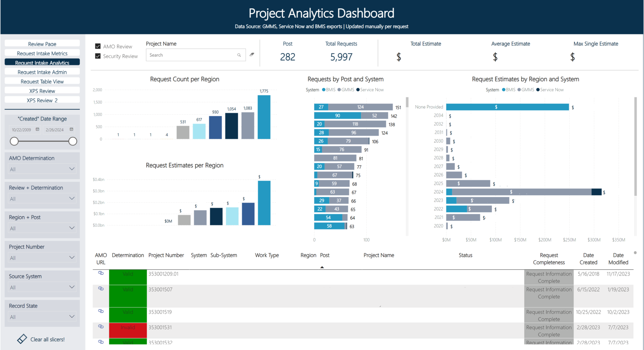Click the eraser icon beside Project Name search
Image resolution: width=644 pixels, height=350 pixels.
252,55
